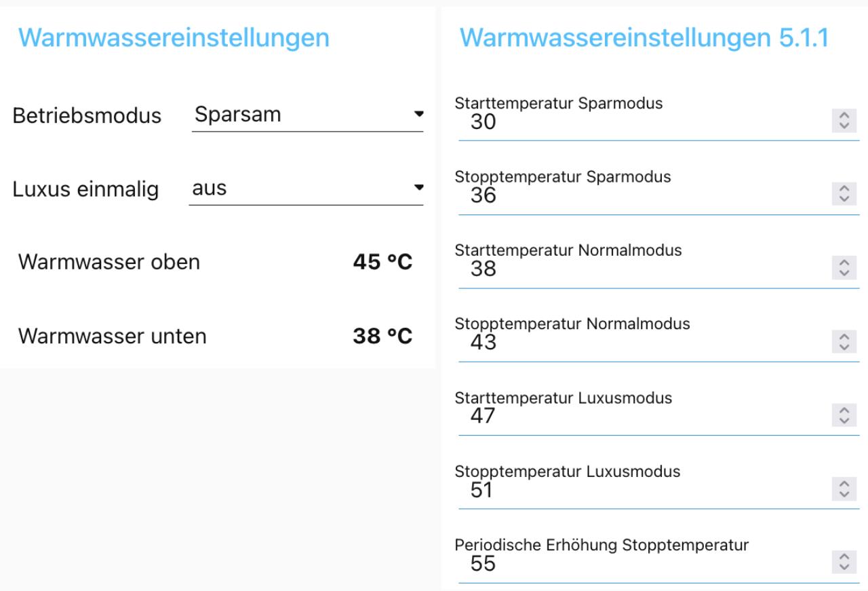
Task: Focus the Starttemperatur Sparmodus field showing 30
Action: (637, 123)
